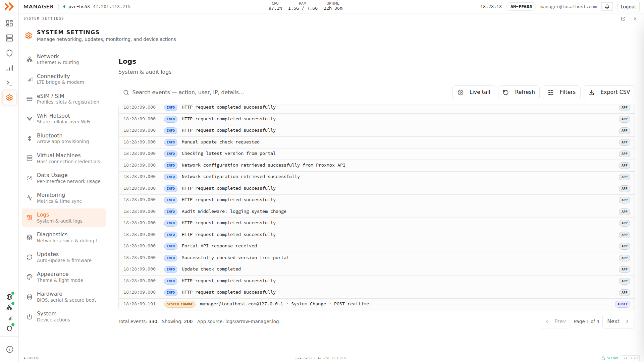Select 'Update check completed' log entry

point(376,269)
